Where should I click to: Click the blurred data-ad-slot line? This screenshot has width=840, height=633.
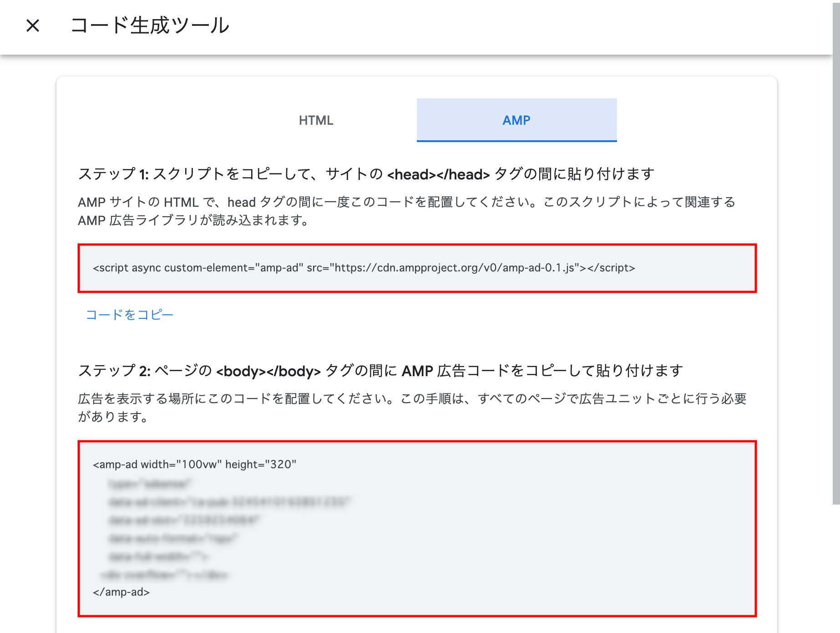click(x=184, y=520)
